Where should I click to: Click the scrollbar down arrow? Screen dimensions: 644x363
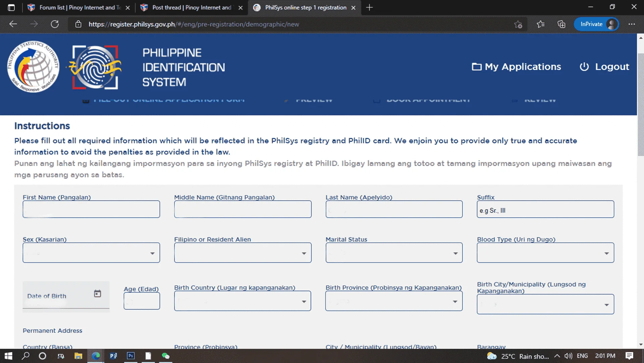(641, 345)
